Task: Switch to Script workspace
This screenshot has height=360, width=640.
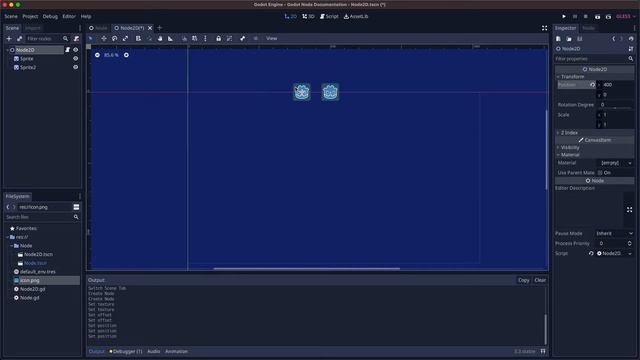Action: [x=329, y=16]
